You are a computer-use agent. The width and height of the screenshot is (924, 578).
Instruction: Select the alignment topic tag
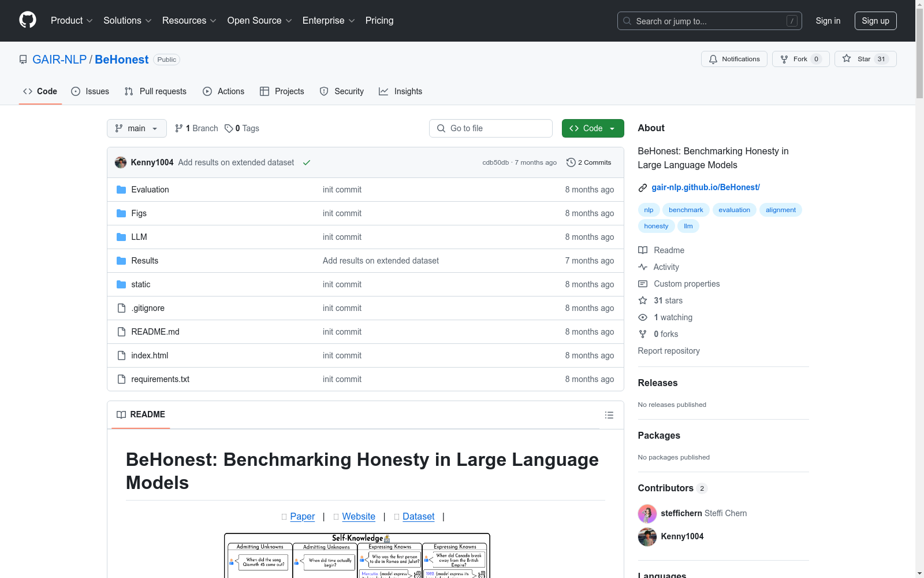[781, 210]
